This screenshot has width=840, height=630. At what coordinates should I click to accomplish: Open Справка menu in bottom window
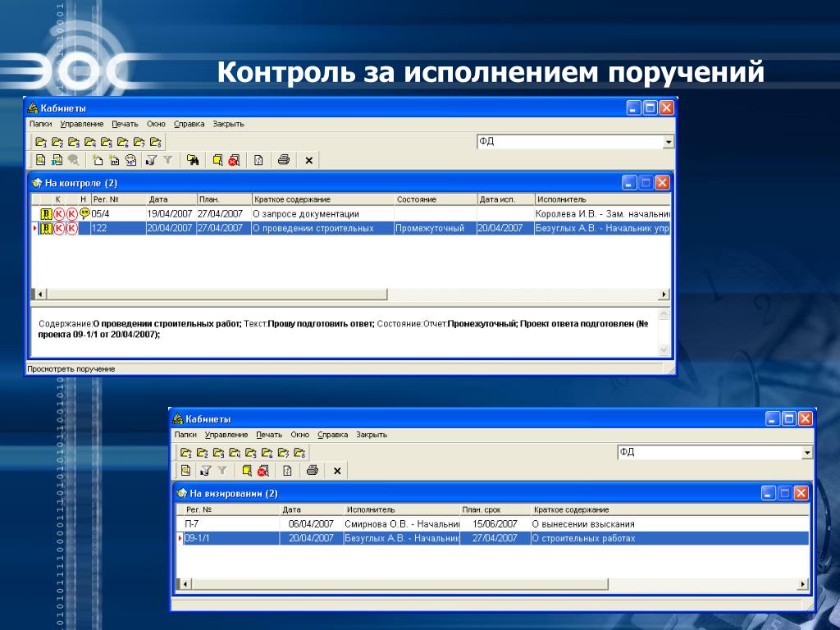pos(333,435)
